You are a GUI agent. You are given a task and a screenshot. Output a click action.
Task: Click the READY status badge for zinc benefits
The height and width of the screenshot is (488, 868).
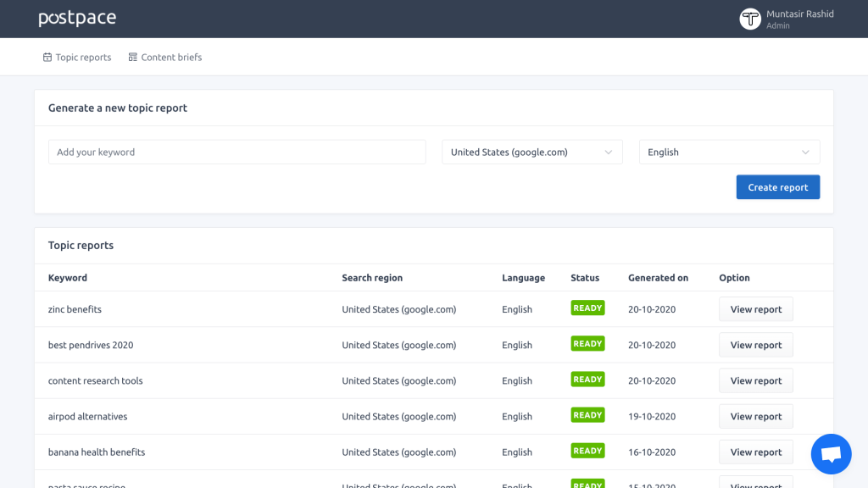tap(587, 308)
